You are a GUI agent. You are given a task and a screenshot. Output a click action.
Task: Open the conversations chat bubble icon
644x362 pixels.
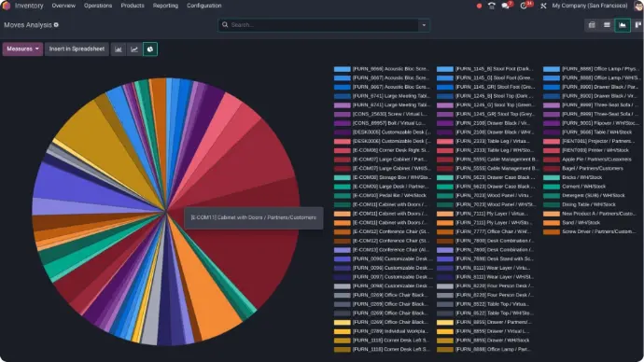pos(506,6)
